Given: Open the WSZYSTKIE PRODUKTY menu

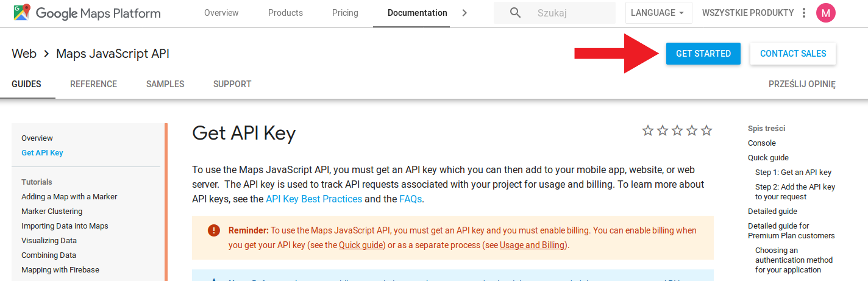Looking at the screenshot, I should point(748,13).
